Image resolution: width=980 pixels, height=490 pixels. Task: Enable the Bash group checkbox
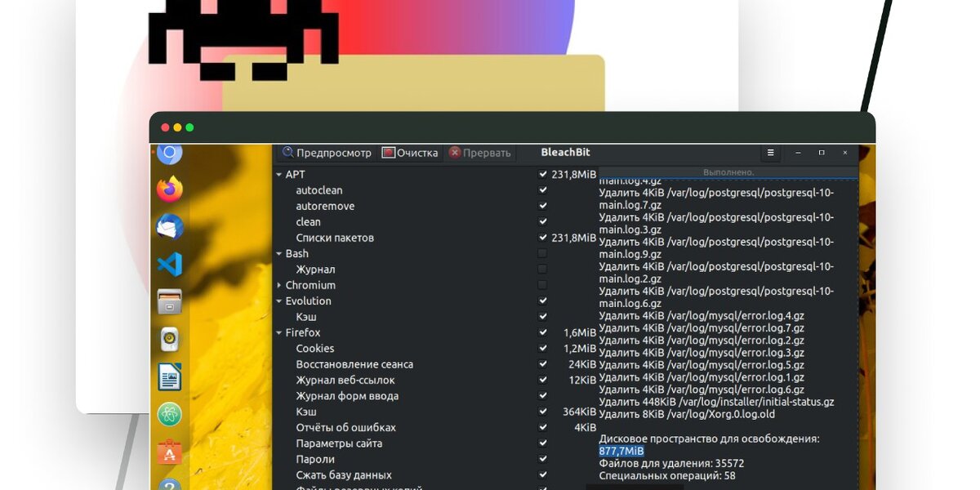pos(543,253)
